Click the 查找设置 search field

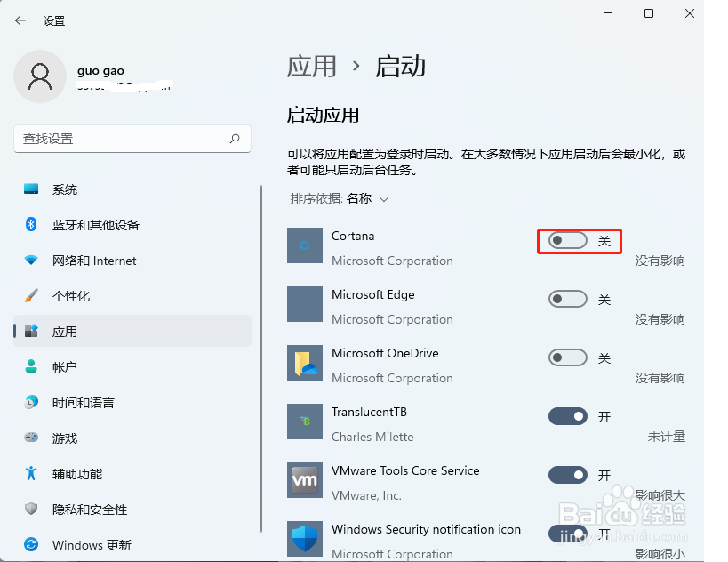coord(132,139)
